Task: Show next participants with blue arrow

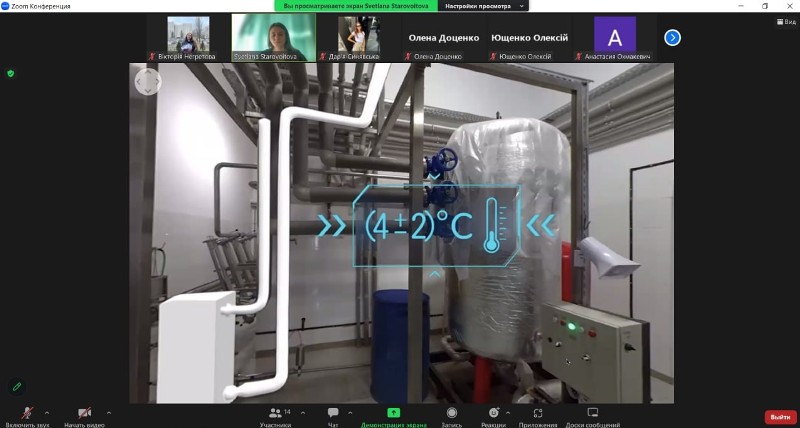Action: (672, 37)
